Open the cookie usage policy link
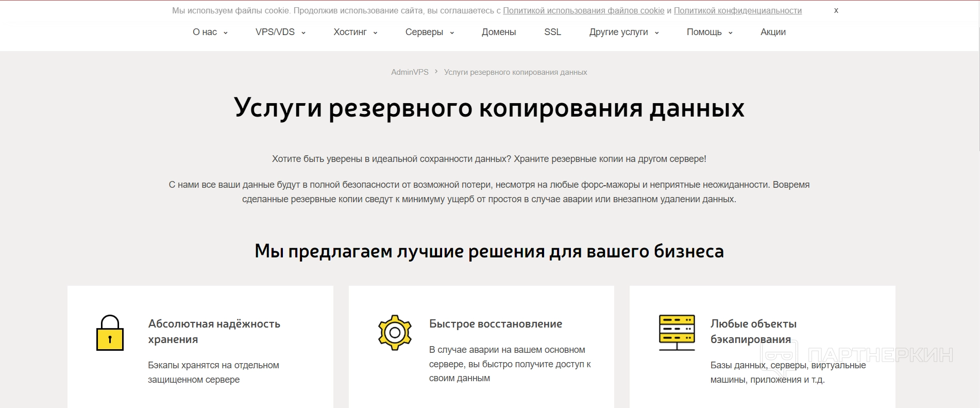The image size is (980, 408). pyautogui.click(x=583, y=11)
